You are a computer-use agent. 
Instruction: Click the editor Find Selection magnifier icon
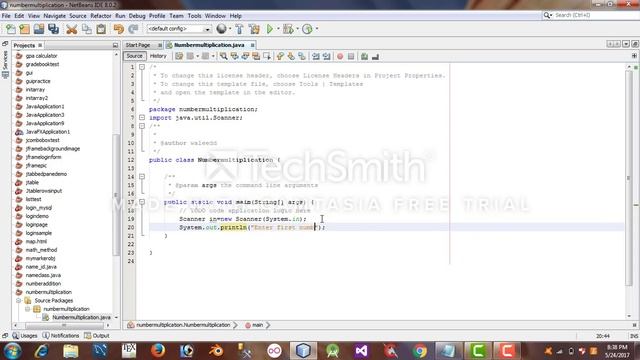(x=224, y=56)
